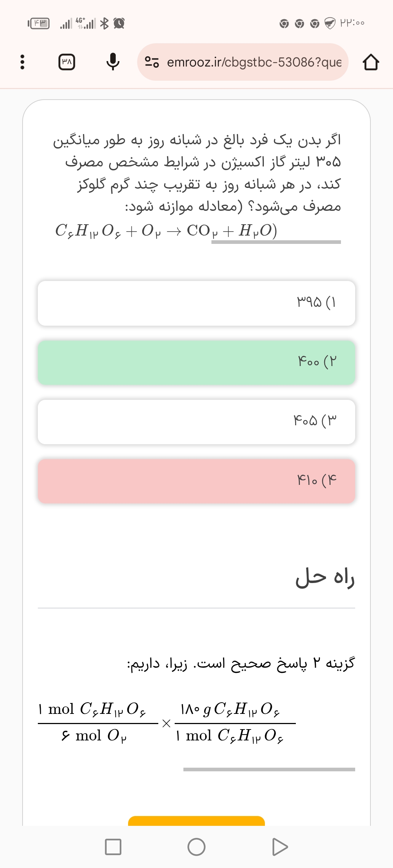Tap the site settings icon in address bar
Screen dimensions: 393x868
152,62
